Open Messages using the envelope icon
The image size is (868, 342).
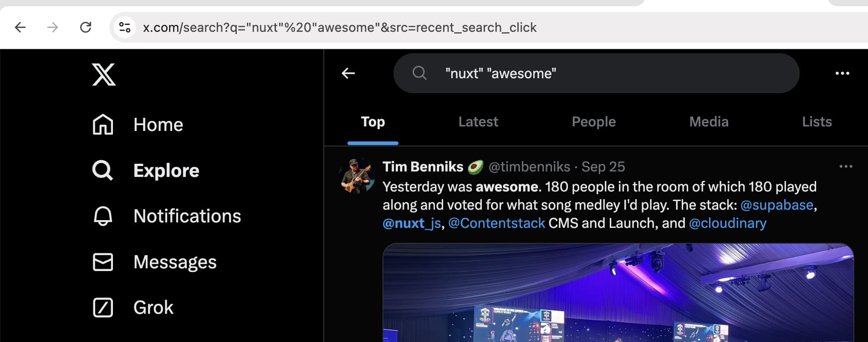click(102, 262)
